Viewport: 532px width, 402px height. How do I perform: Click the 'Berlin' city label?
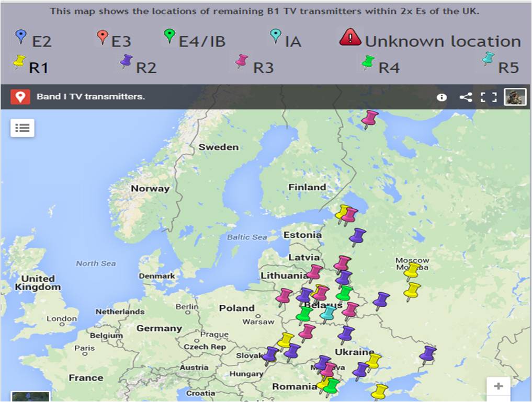[x=187, y=307]
